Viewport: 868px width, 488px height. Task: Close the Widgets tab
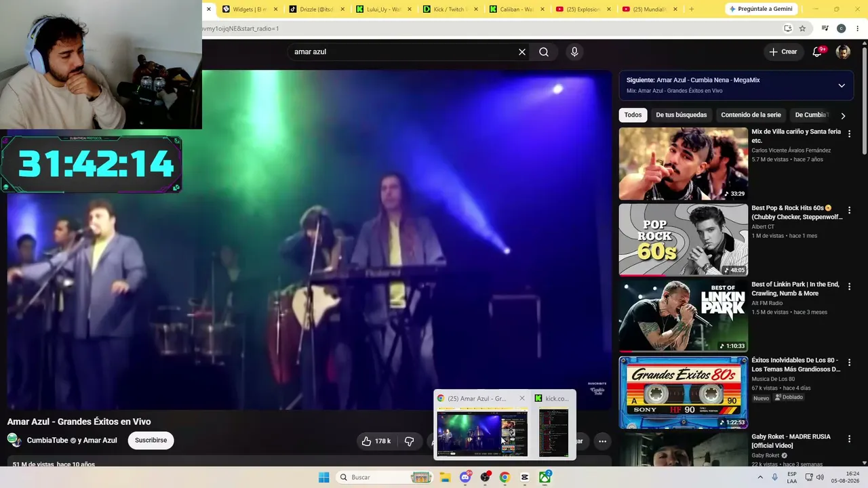[x=275, y=9]
